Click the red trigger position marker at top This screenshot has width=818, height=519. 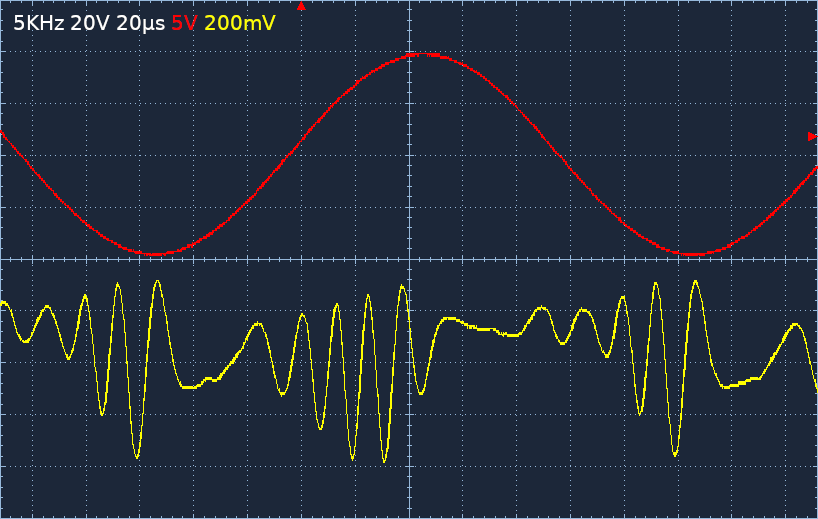tap(301, 6)
